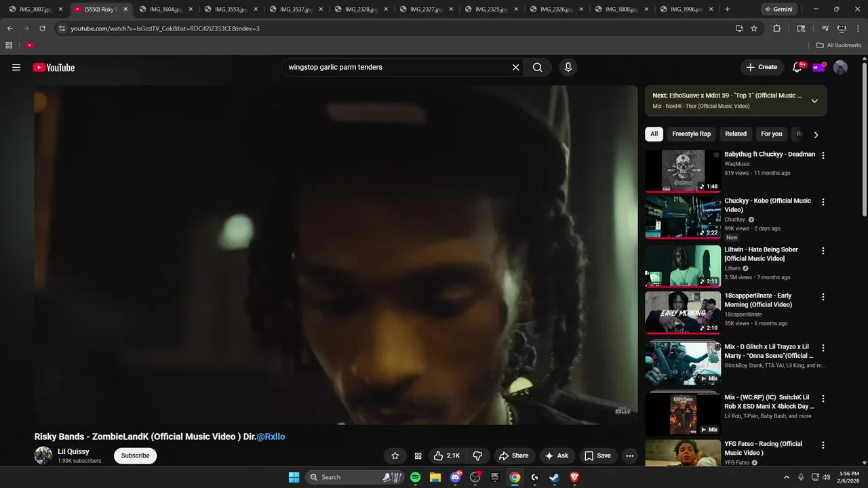Click the Chrome address bar URL

[x=165, y=28]
